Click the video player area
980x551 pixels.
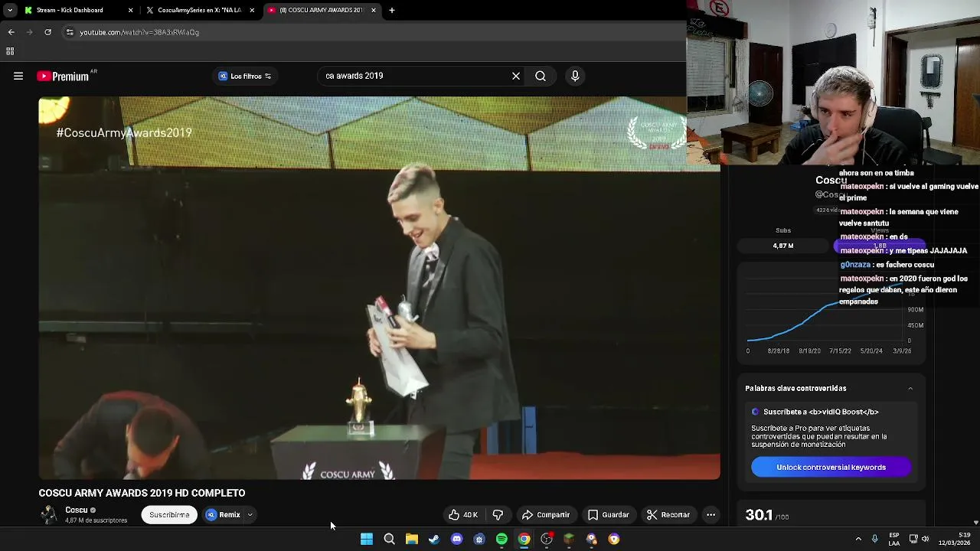tap(379, 289)
